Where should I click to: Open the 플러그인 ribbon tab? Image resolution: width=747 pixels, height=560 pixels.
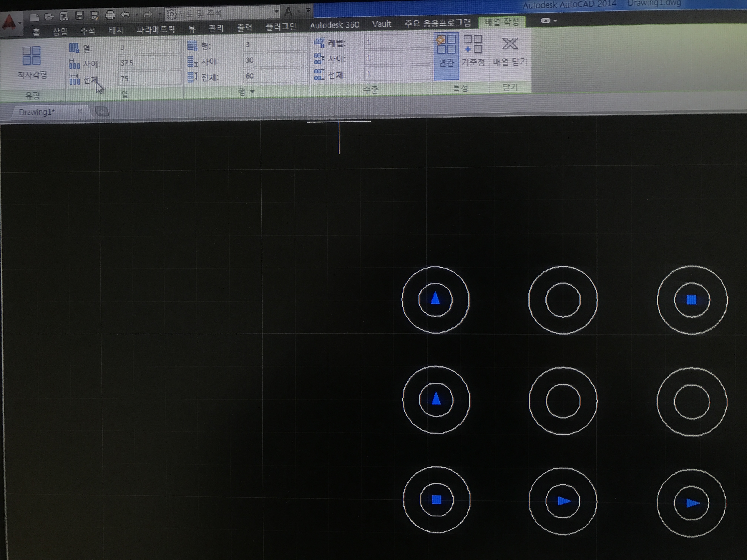pos(281,27)
